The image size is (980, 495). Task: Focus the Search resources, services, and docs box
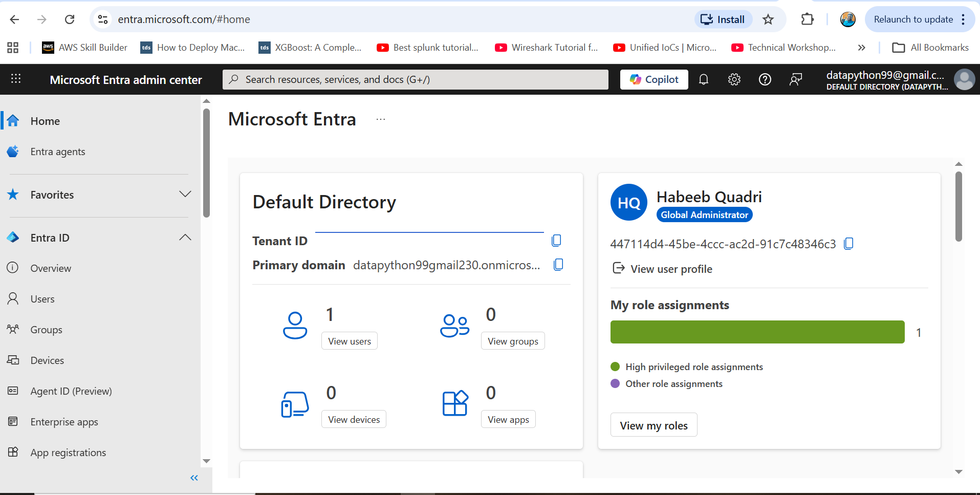[416, 79]
